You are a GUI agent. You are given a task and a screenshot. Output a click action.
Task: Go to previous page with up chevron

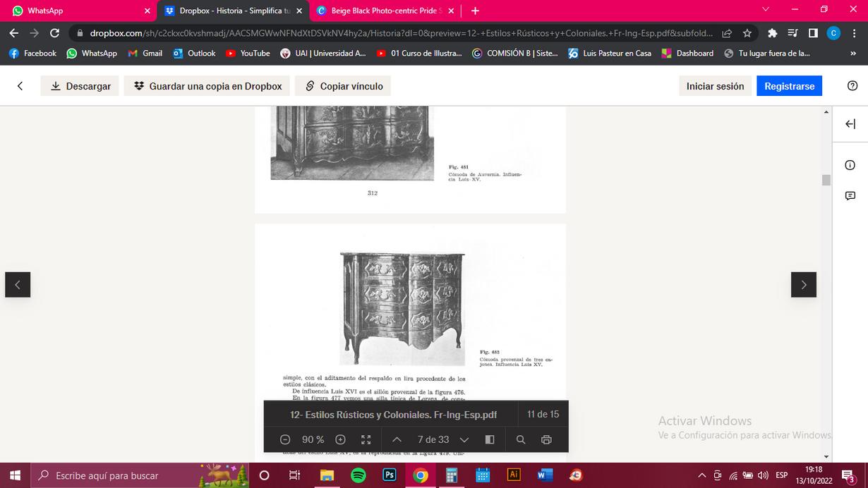click(x=397, y=439)
